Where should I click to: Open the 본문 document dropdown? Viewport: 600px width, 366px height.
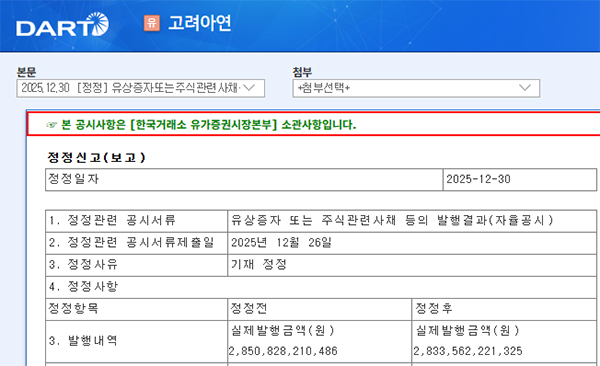[x=140, y=88]
